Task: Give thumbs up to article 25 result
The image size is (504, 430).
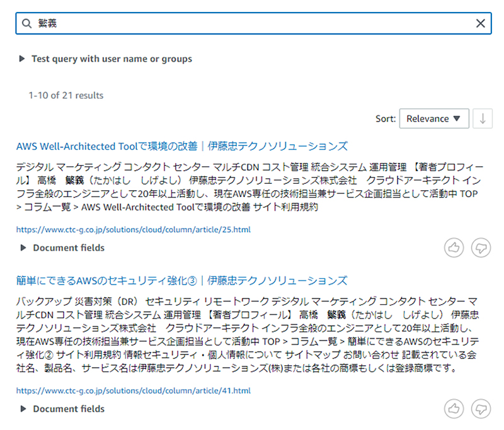Action: [x=454, y=247]
